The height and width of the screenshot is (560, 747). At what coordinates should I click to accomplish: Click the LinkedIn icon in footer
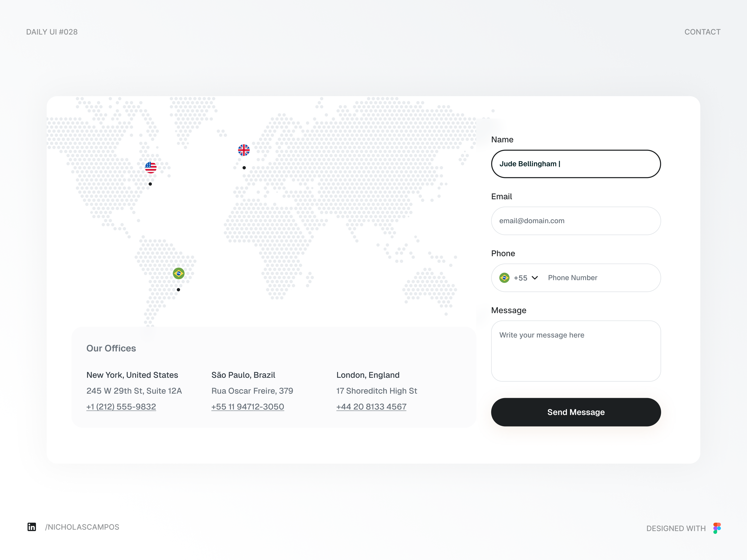(x=32, y=527)
